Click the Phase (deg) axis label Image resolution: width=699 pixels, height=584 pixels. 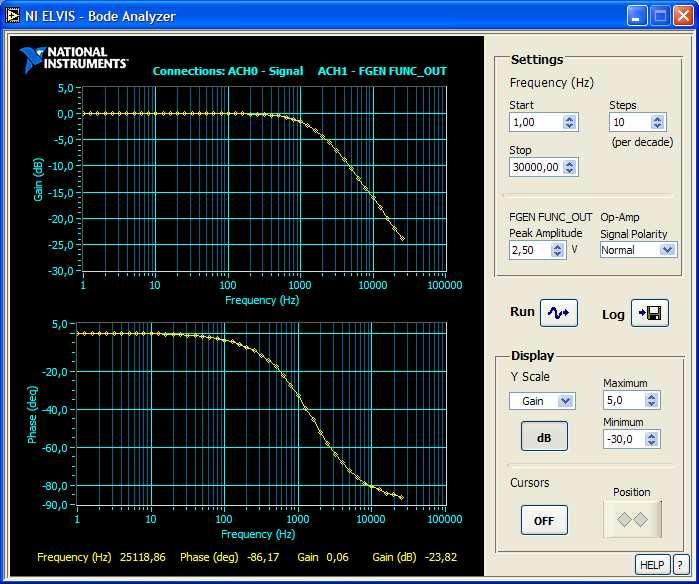[32, 415]
